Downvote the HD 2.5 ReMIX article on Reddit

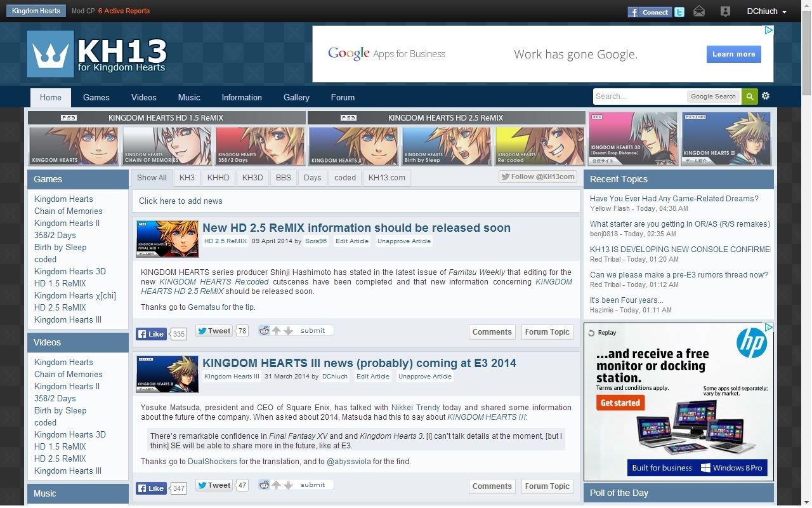coord(288,331)
